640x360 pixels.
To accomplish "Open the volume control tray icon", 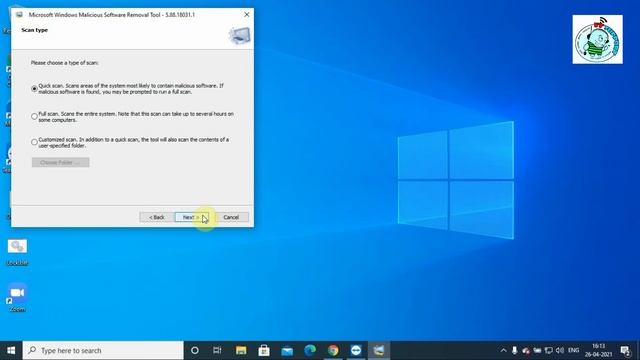I will point(560,350).
